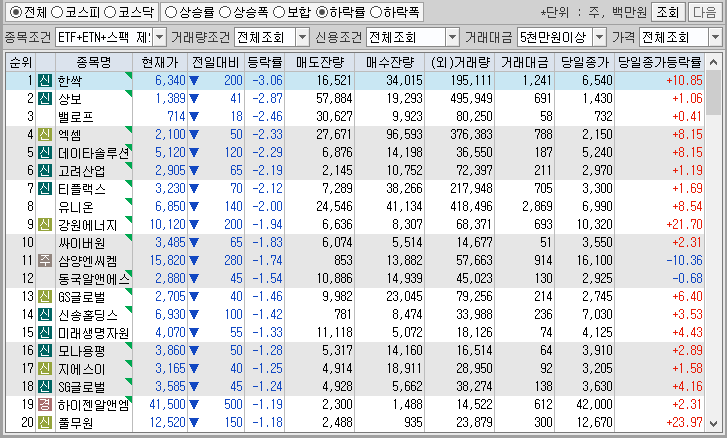Click 삼양엔씨켐 close change -10.36
Image resolution: width=727 pixels, height=438 pixels.
click(x=684, y=260)
